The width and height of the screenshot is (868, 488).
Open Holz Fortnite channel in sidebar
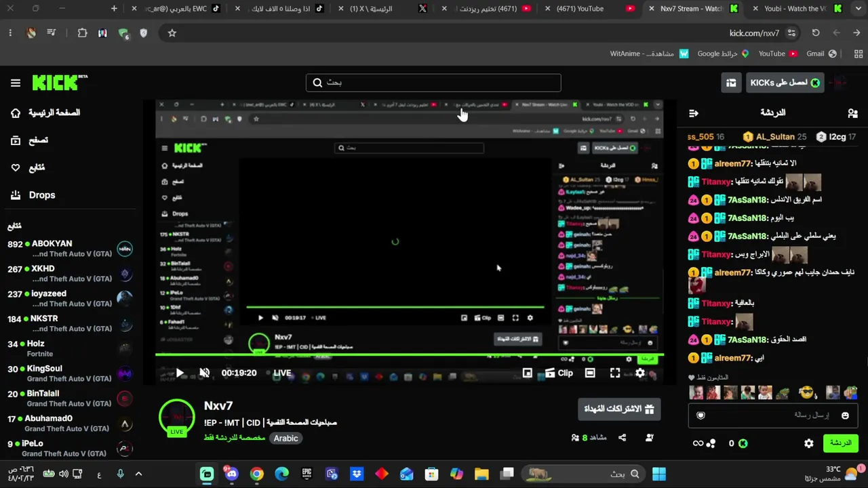click(x=70, y=349)
